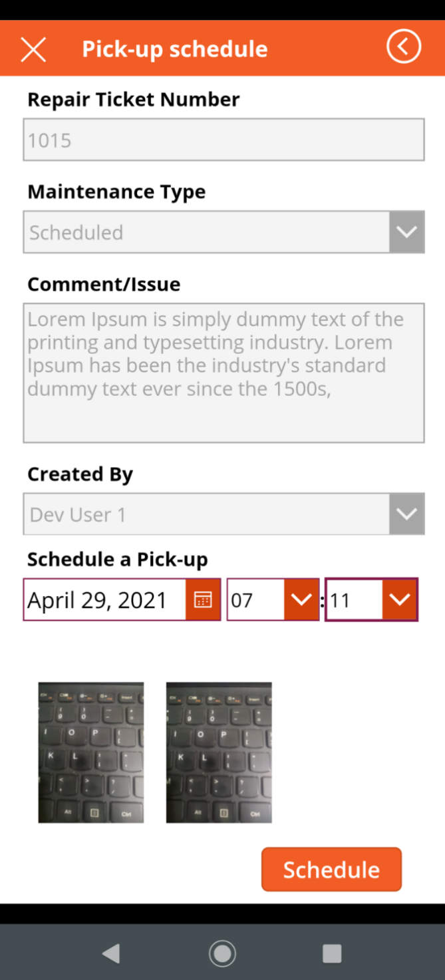Click the Comment/Issue text area
This screenshot has width=445, height=980.
click(223, 373)
